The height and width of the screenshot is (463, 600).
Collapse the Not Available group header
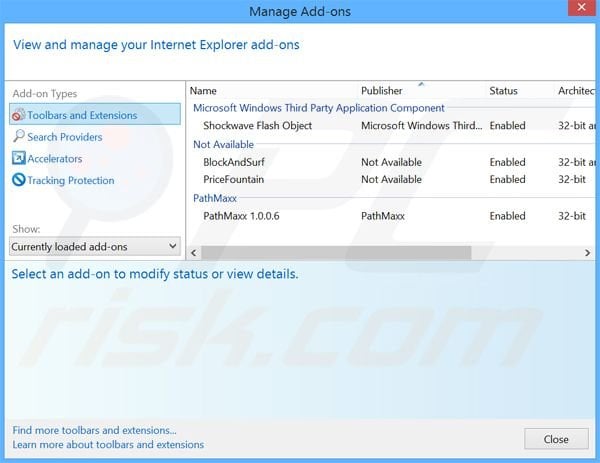223,145
